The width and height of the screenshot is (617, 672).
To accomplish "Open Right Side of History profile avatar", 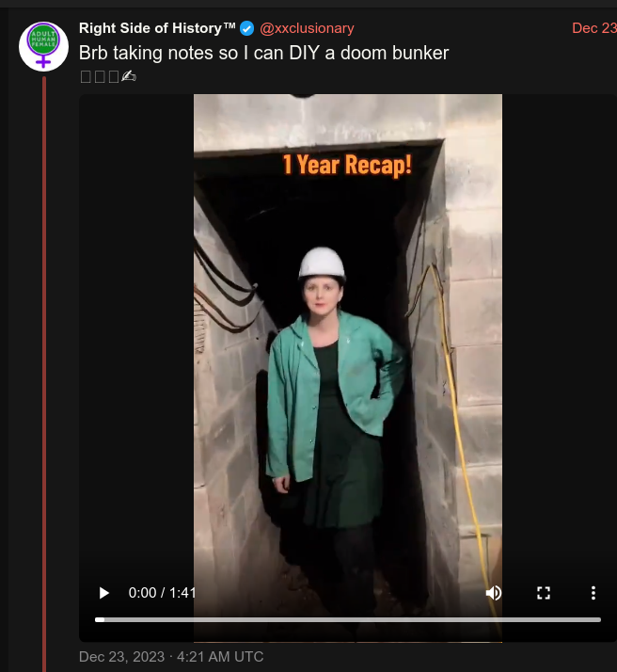I will click(x=43, y=46).
